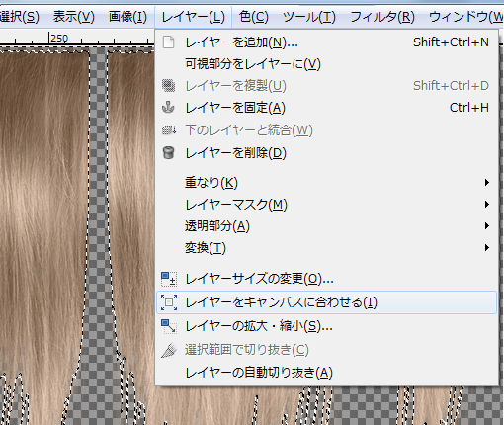This screenshot has width=504, height=425.
Task: Click the scale layer icon
Action: point(169,326)
